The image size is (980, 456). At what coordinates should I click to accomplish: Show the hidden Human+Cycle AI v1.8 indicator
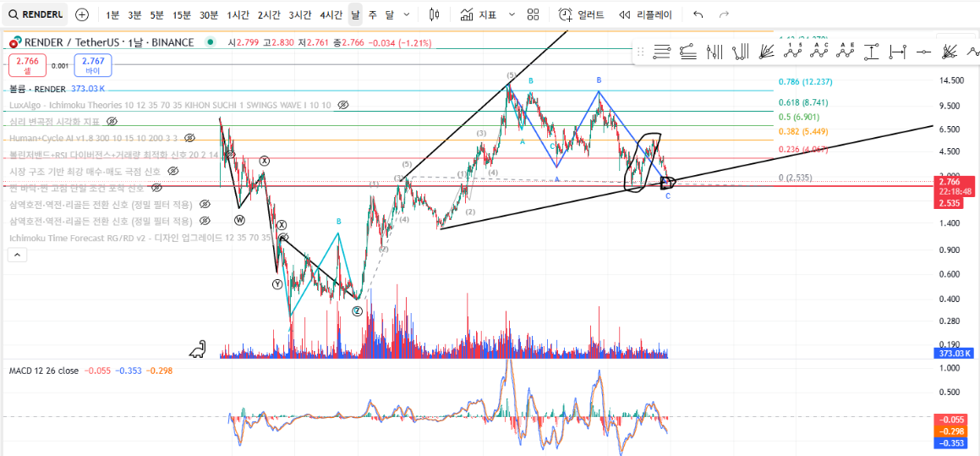click(x=190, y=138)
